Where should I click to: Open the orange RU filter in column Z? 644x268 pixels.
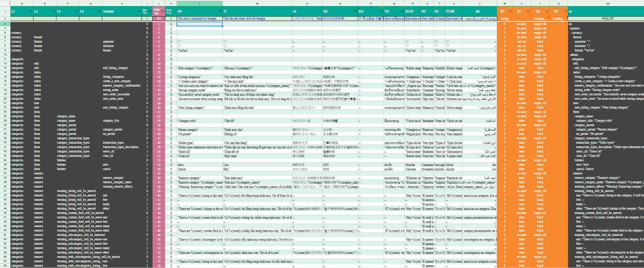565,11
